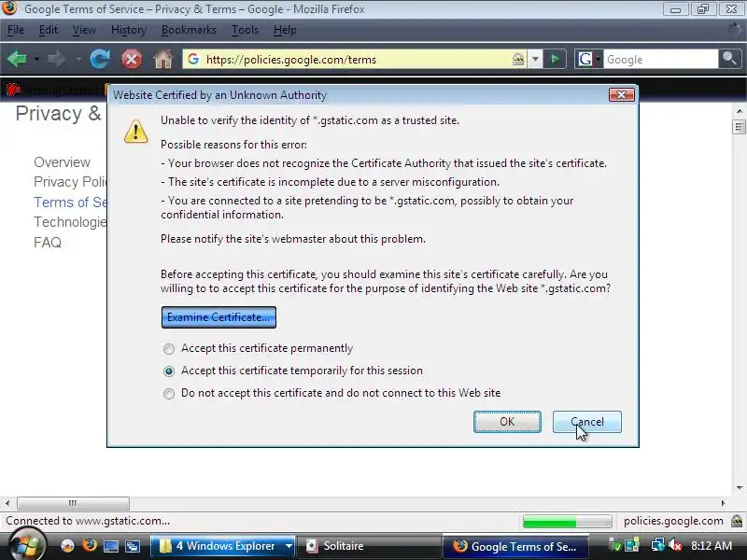Click the green Back arrow button
Screen dimensions: 747x560
[x=17, y=59]
